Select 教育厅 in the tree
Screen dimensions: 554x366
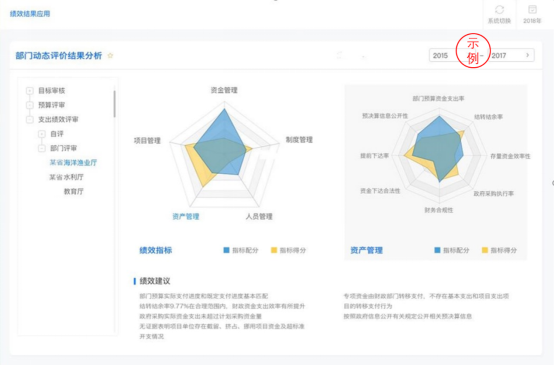click(73, 191)
